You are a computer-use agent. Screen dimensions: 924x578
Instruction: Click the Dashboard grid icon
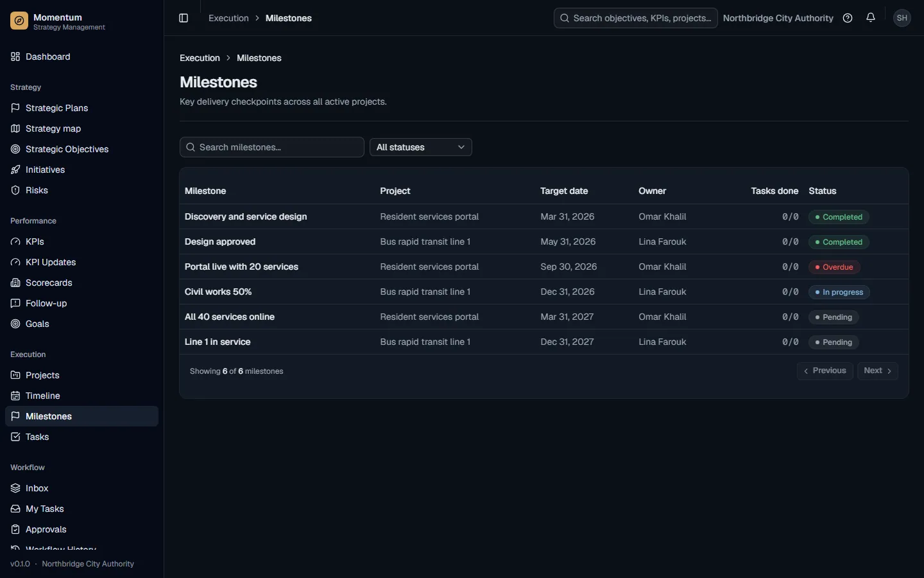pyautogui.click(x=15, y=57)
